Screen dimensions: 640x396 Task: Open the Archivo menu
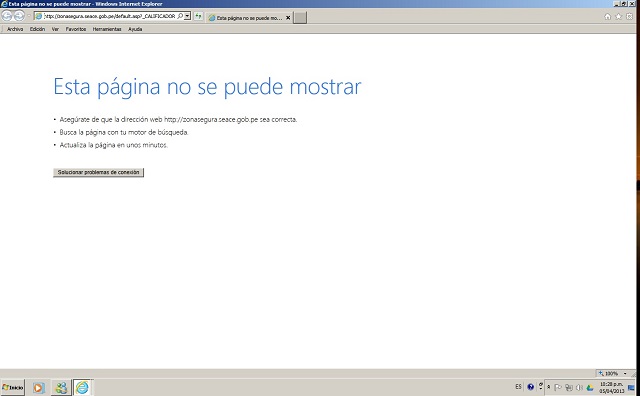(x=15, y=29)
